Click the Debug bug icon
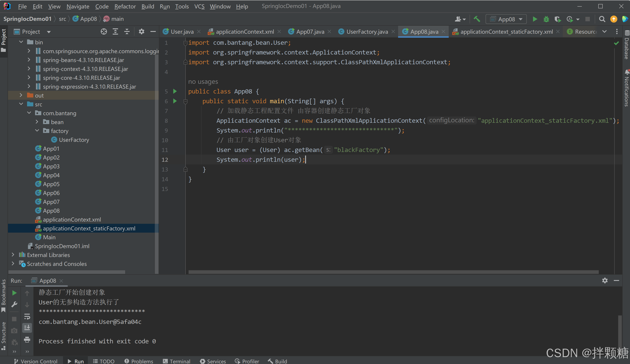This screenshot has height=364, width=630. (x=546, y=19)
